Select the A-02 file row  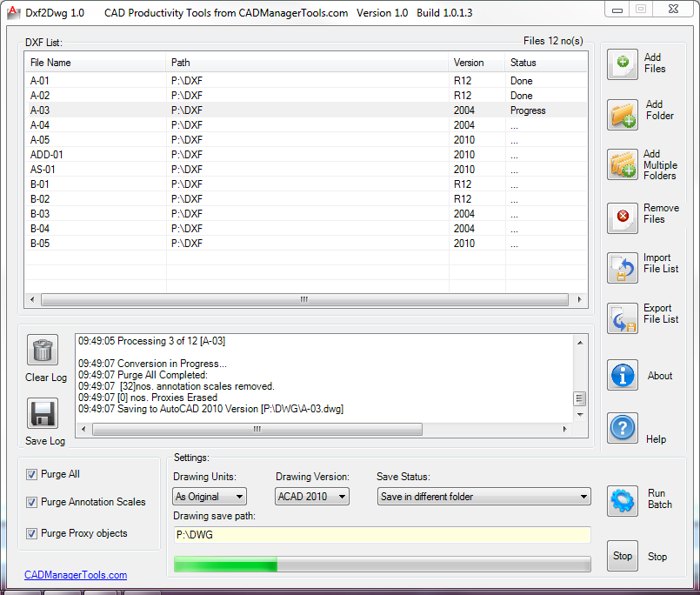tap(306, 96)
